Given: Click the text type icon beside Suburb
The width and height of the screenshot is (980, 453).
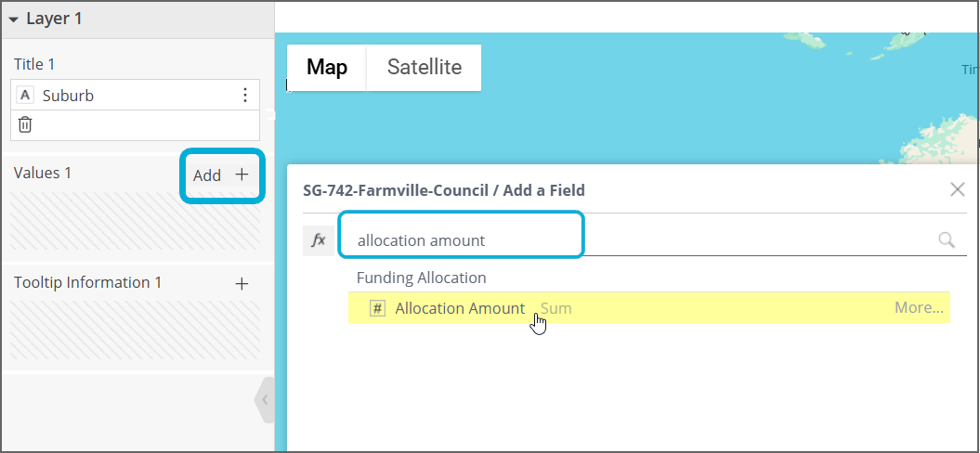Looking at the screenshot, I should [x=25, y=96].
